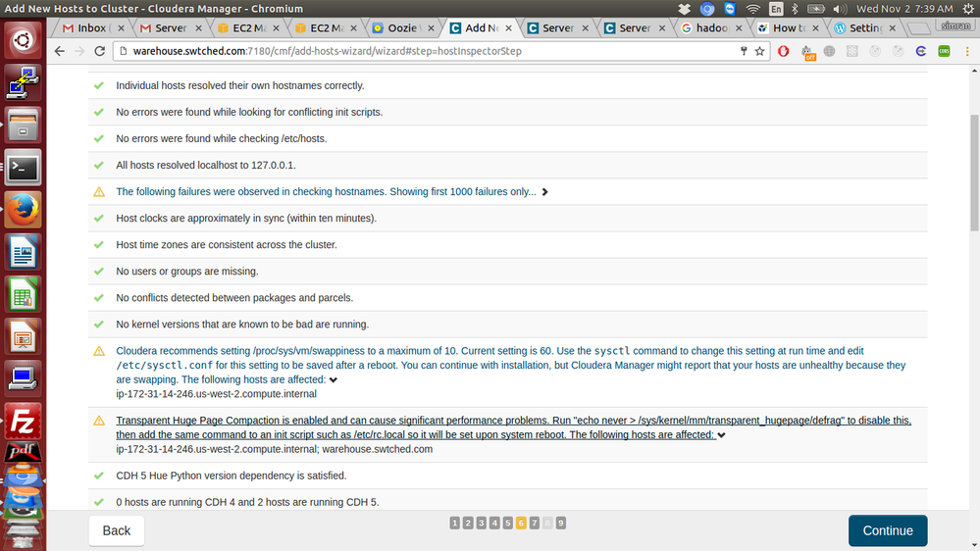980x551 pixels.
Task: Open Wi-Fi network indicator
Action: [753, 9]
